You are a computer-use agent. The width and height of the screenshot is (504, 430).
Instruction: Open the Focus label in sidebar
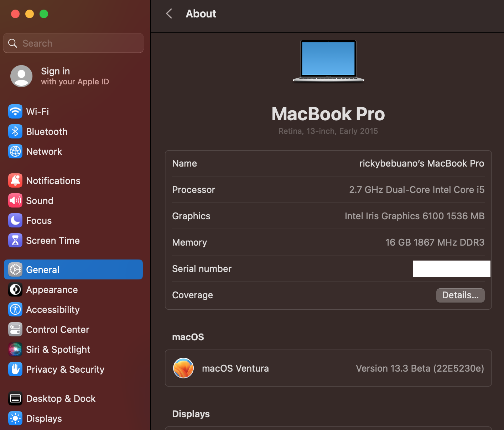click(39, 220)
